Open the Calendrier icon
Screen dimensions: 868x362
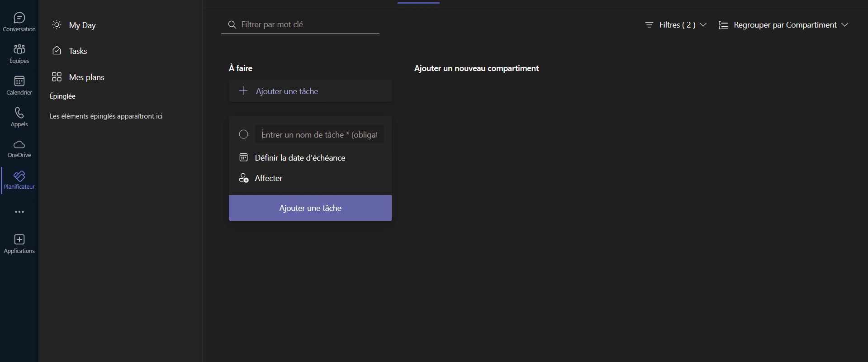click(19, 86)
